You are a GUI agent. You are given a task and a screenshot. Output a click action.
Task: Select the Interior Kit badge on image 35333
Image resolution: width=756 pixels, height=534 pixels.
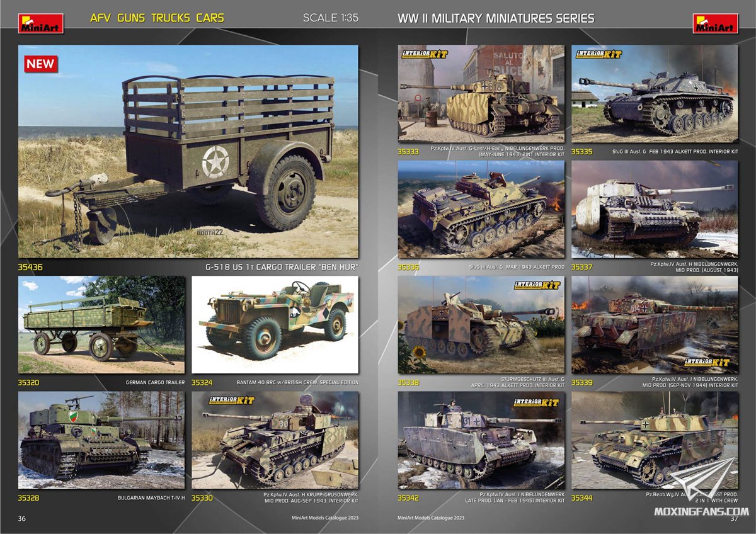(x=425, y=54)
